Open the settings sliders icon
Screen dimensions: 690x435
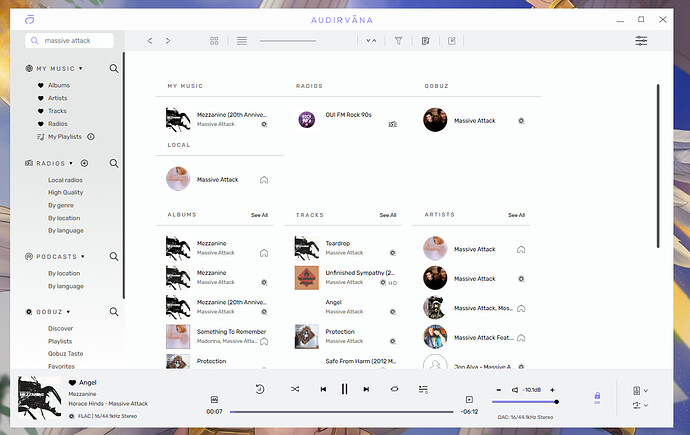click(641, 41)
